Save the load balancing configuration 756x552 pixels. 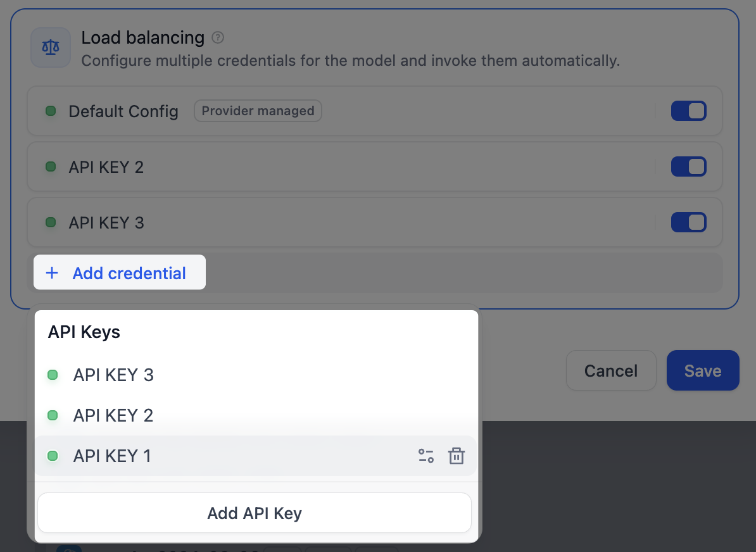point(703,370)
